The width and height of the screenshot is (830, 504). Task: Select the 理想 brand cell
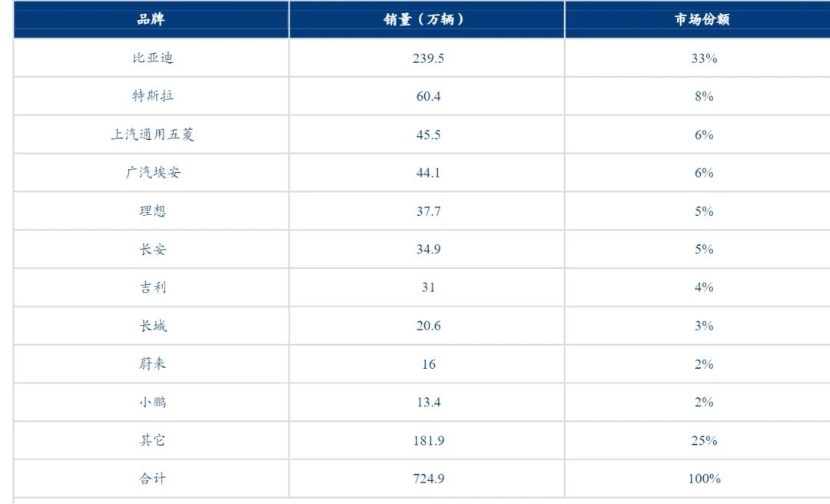click(x=152, y=211)
